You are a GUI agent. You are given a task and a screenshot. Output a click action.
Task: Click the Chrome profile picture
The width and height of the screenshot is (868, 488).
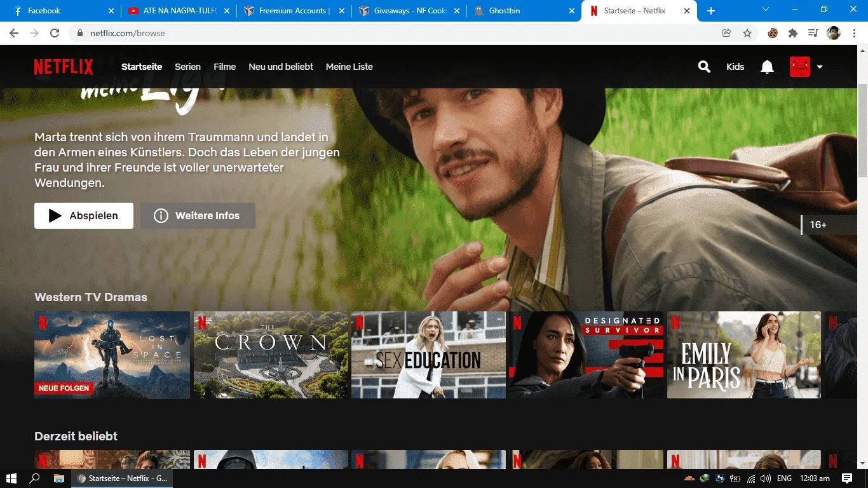pyautogui.click(x=834, y=33)
